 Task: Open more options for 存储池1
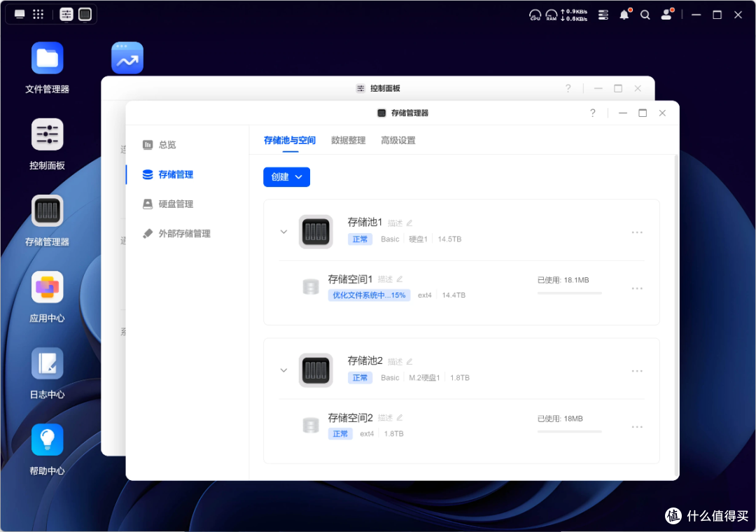(x=637, y=232)
